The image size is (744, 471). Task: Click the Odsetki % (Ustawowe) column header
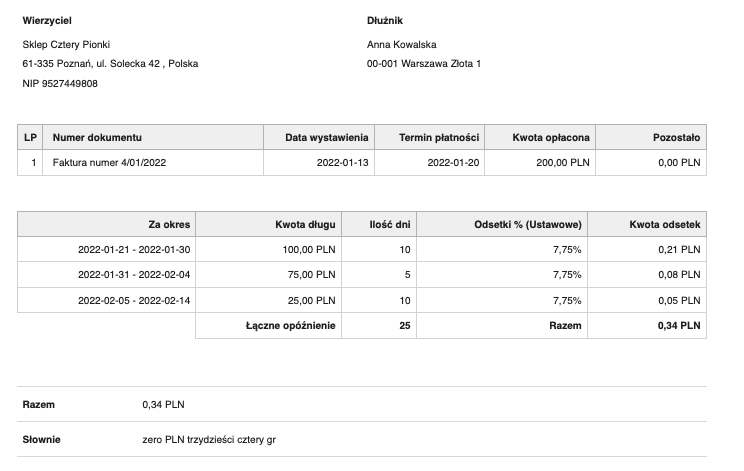click(527, 224)
